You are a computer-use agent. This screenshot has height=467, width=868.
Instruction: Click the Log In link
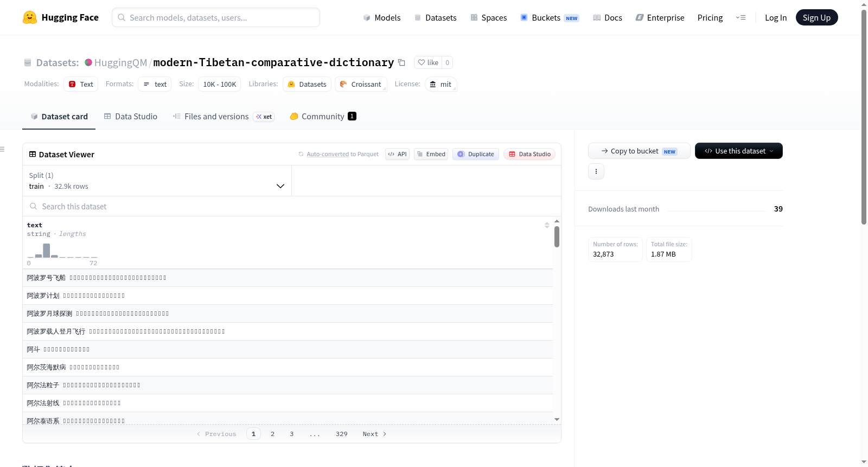776,17
